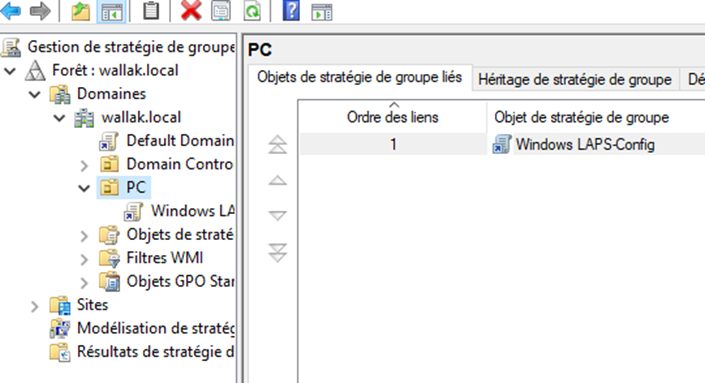Collapse the wallak.local domain node
This screenshot has width=705, height=383.
coord(59,118)
